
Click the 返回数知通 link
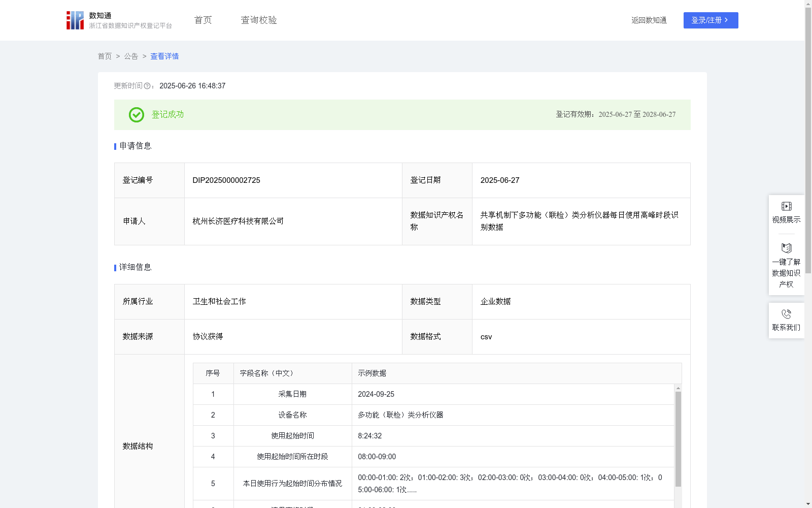click(649, 20)
